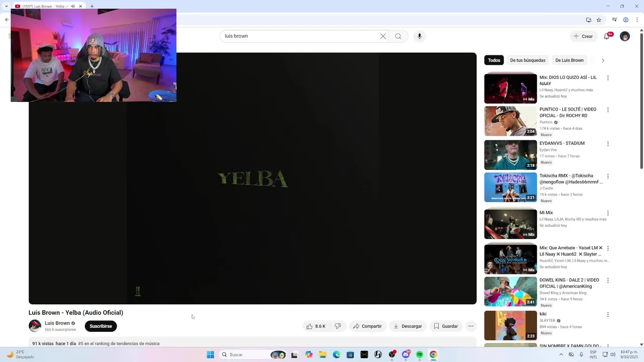Image resolution: width=644 pixels, height=362 pixels.
Task: Open Task View in the taskbar
Action: pos(294,355)
